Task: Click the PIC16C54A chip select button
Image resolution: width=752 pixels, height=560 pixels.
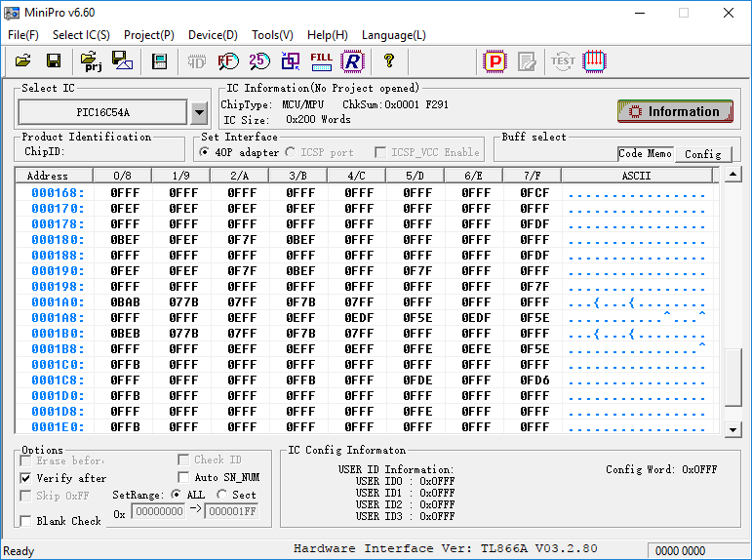Action: coord(102,112)
